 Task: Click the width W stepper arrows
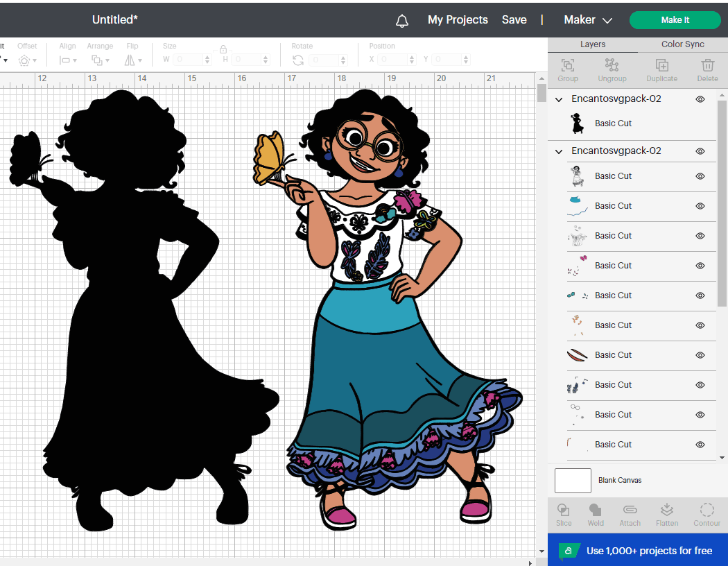click(x=207, y=60)
